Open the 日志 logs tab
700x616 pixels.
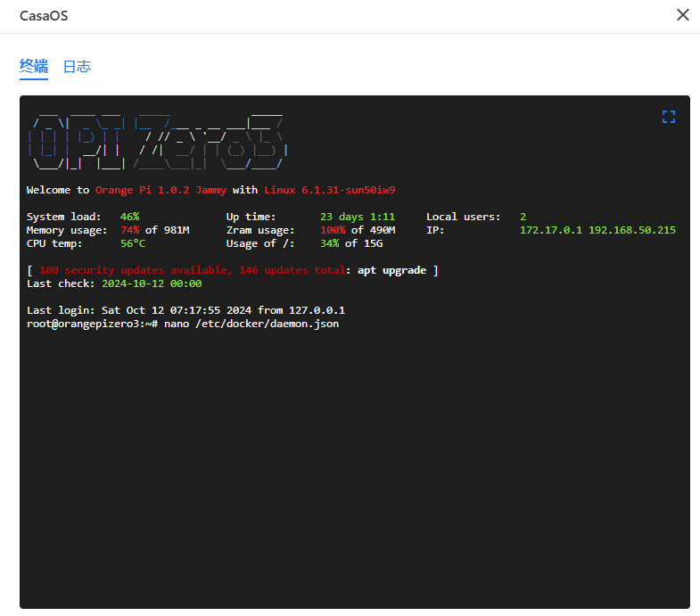[x=77, y=67]
